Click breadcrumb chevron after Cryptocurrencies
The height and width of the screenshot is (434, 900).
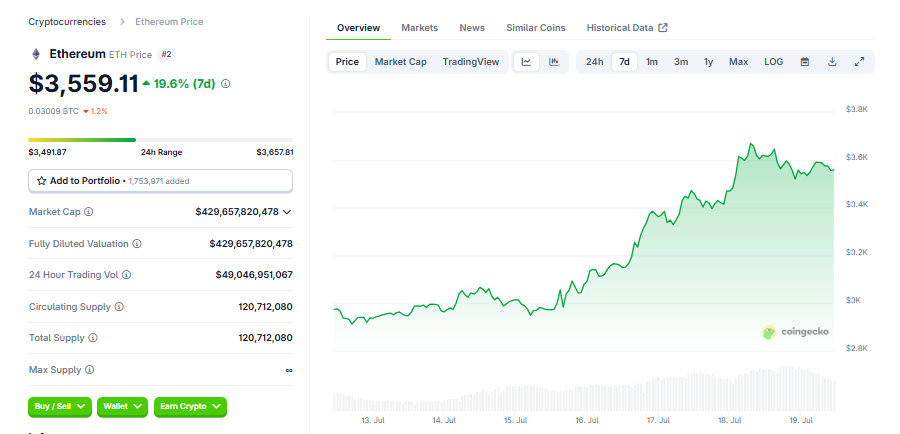coord(123,22)
